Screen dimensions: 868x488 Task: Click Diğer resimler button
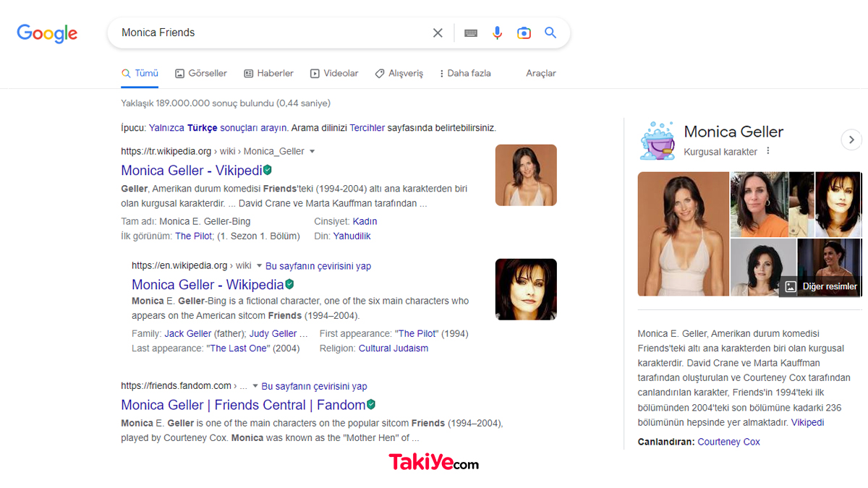point(820,286)
